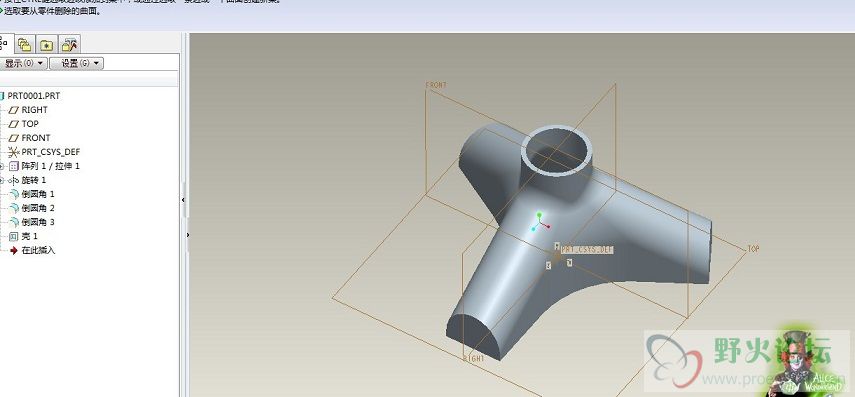Open the folder browser tab icon
Viewport: 855px width, 397px height.
[24, 45]
